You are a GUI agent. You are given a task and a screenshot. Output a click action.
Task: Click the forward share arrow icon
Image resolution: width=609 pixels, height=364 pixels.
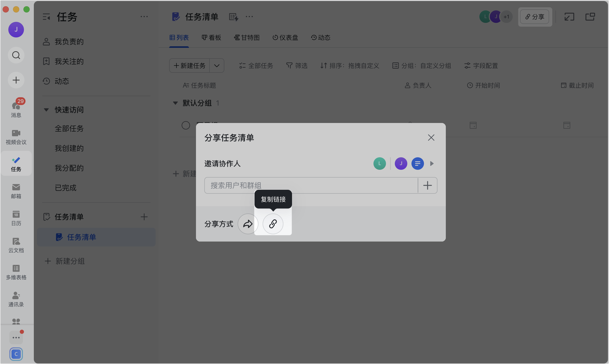(248, 224)
